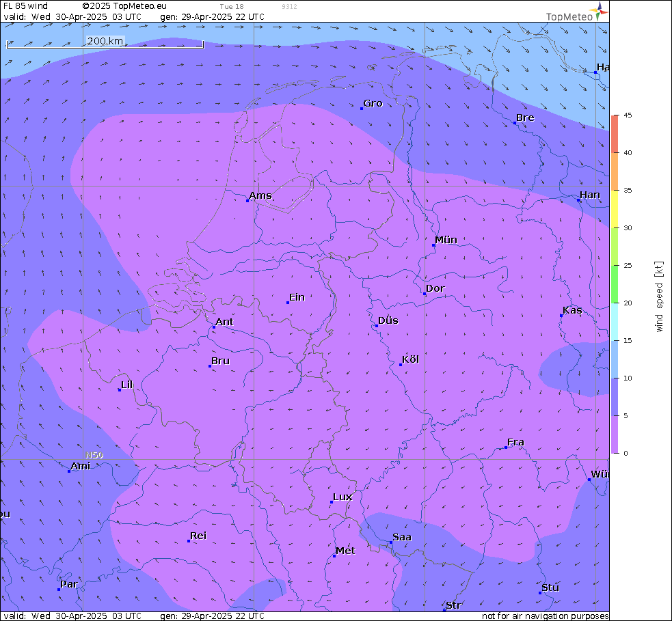This screenshot has width=672, height=621.
Task: Click the 'Köl' city label
Action: click(410, 359)
